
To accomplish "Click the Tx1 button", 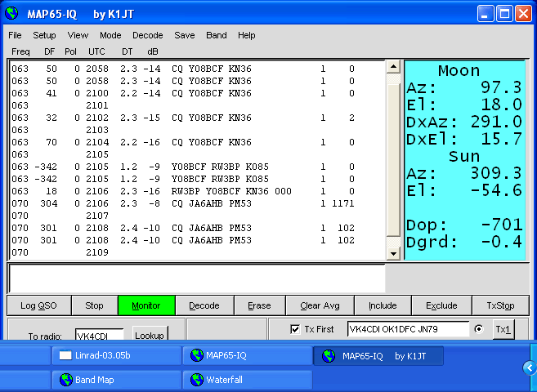I will [x=503, y=329].
